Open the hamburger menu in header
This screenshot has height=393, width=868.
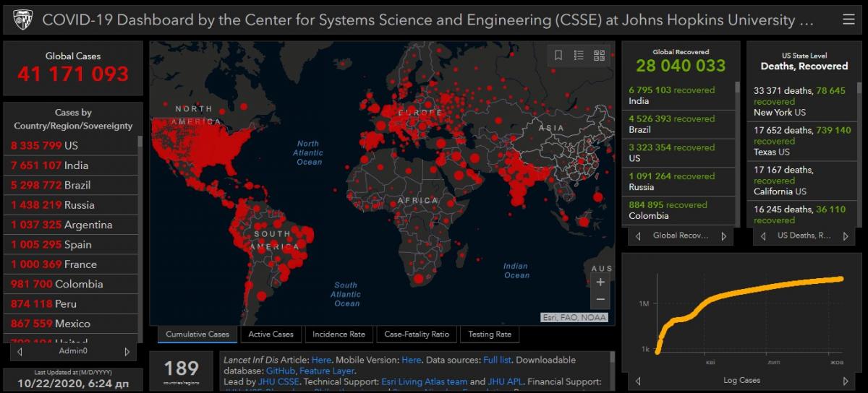point(848,20)
